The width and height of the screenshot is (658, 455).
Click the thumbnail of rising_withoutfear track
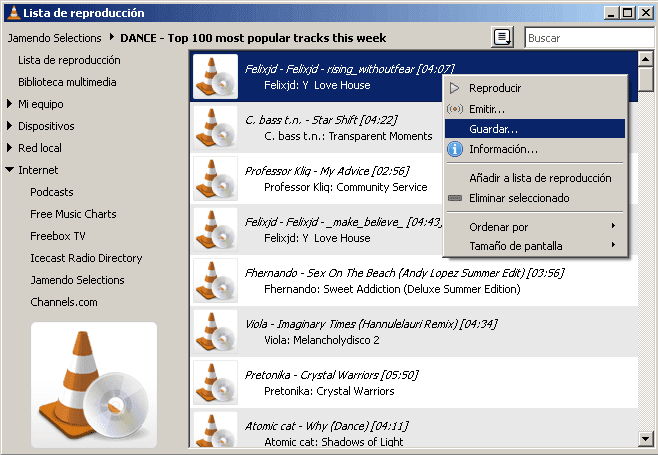pos(216,76)
